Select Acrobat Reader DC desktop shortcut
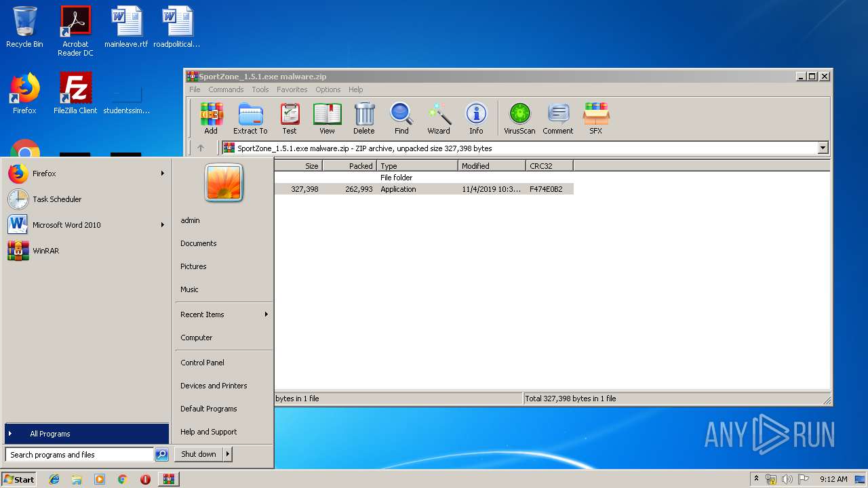The width and height of the screenshot is (868, 488). coord(75,30)
